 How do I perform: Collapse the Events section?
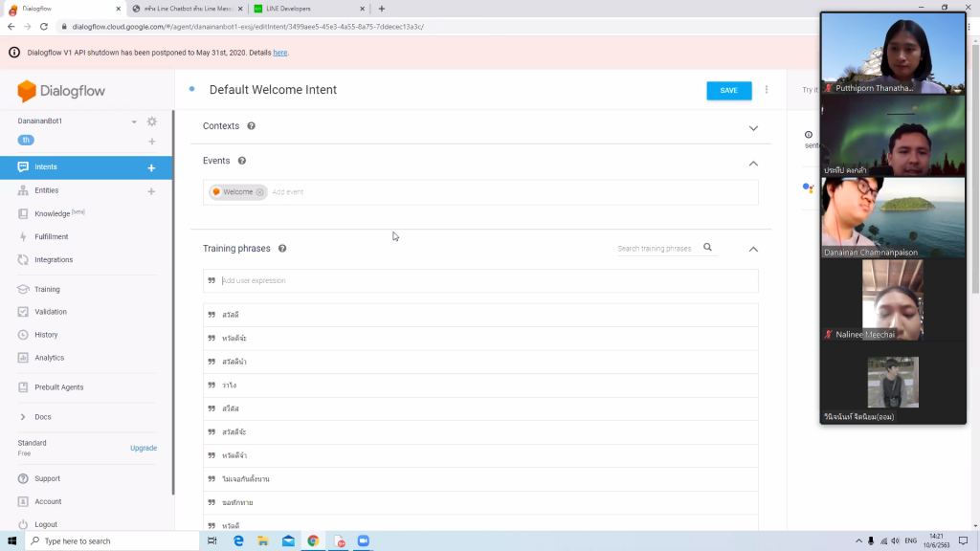753,163
